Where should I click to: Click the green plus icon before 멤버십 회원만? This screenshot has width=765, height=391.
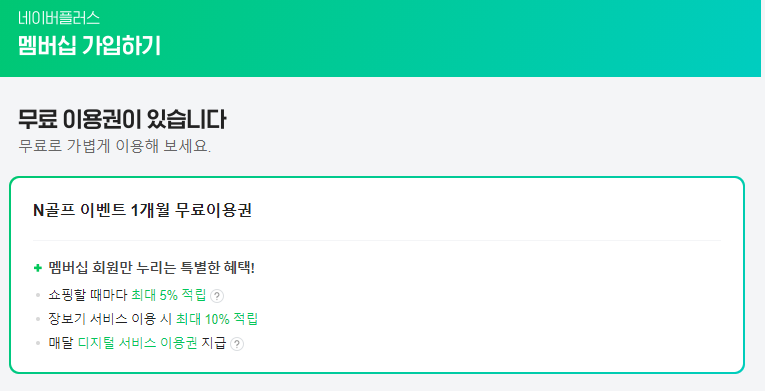[x=38, y=268]
